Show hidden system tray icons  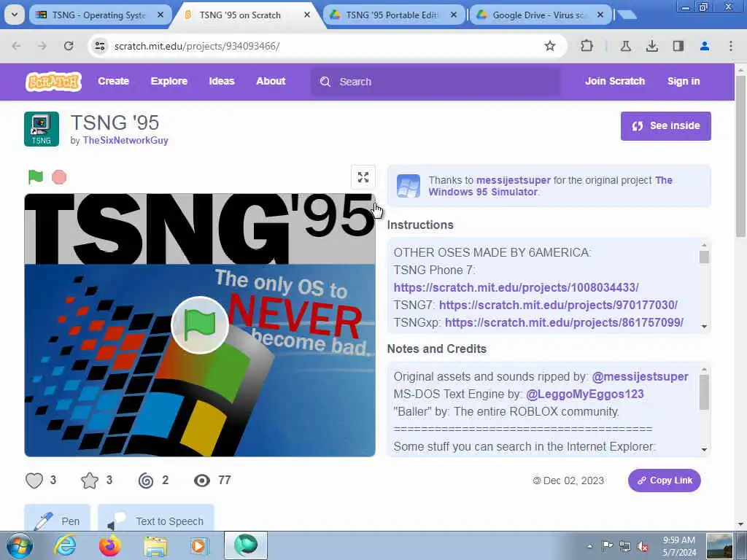(589, 546)
